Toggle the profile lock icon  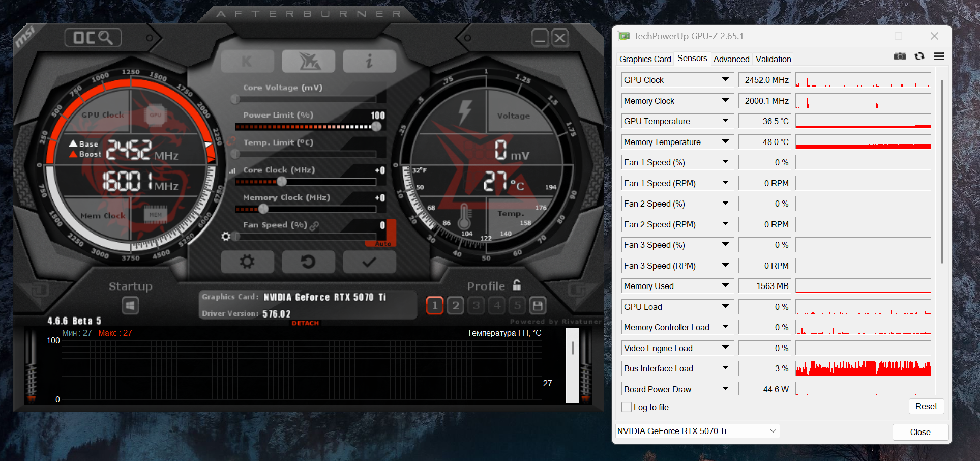pyautogui.click(x=517, y=284)
